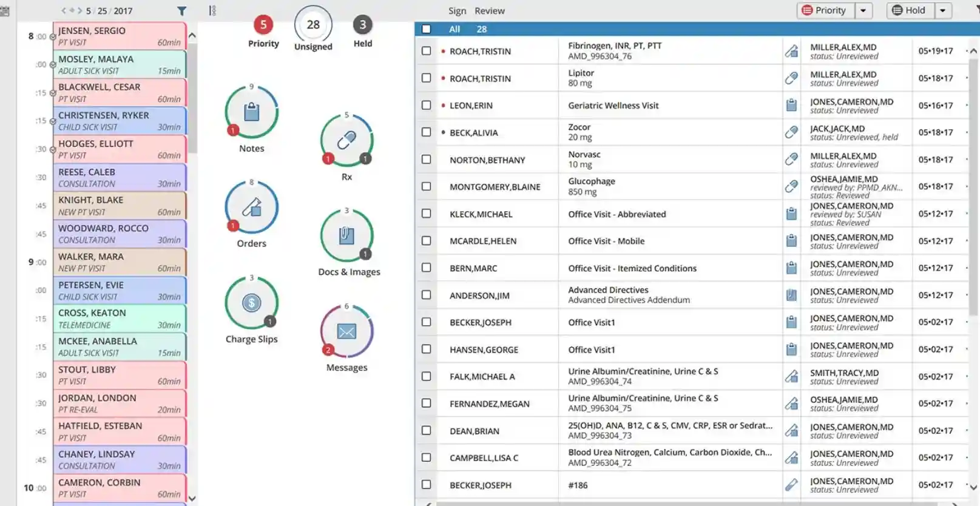
Task: Click clipboard icon in HANSEN,GEORGE row
Action: [791, 349]
